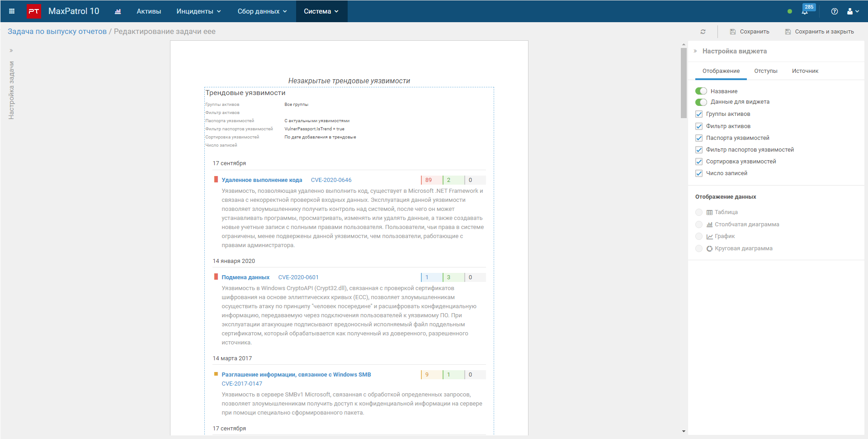868x439 pixels.
Task: Select the Круговая диаграмма radio option
Action: (699, 248)
